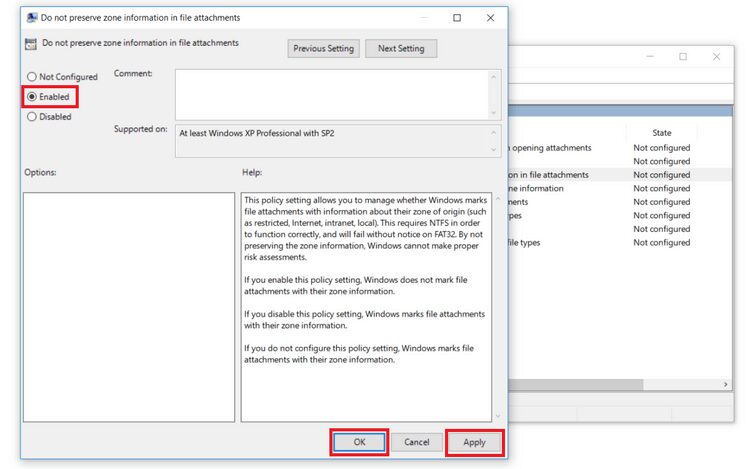Click the Help pane scroll down arrow

coord(498,416)
